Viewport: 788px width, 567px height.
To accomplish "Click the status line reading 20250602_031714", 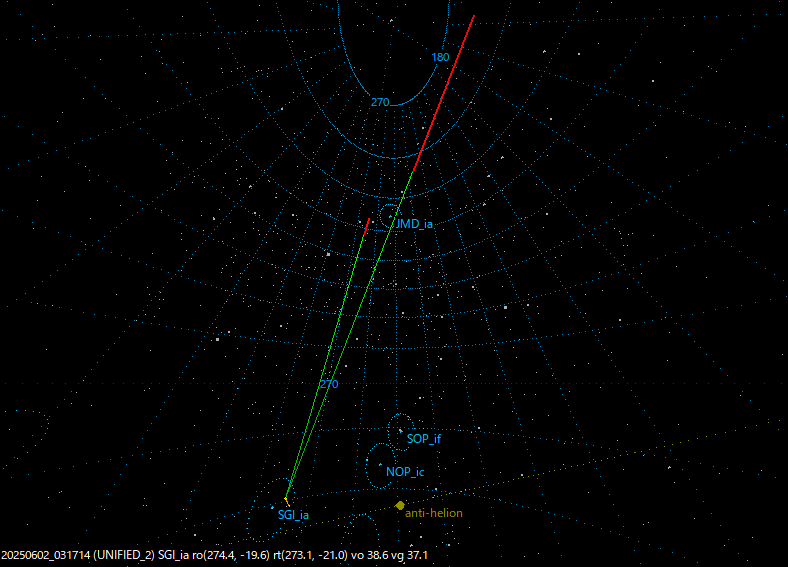I will tap(215, 555).
